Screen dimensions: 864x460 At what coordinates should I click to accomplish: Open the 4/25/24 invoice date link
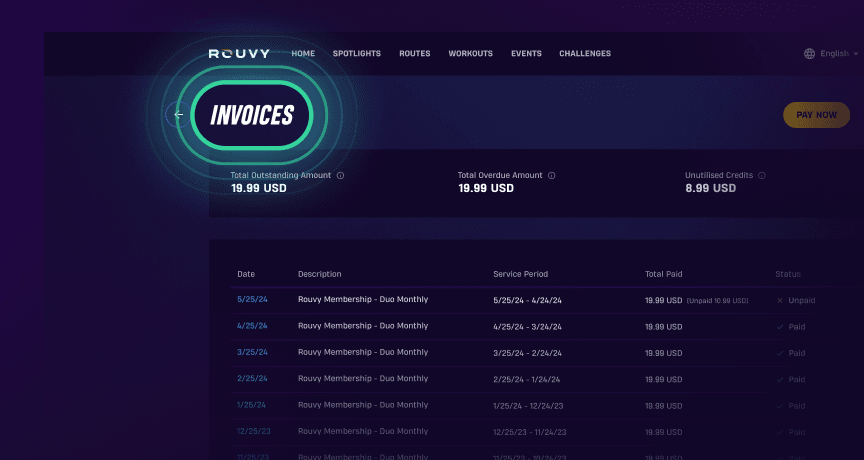pyautogui.click(x=252, y=326)
